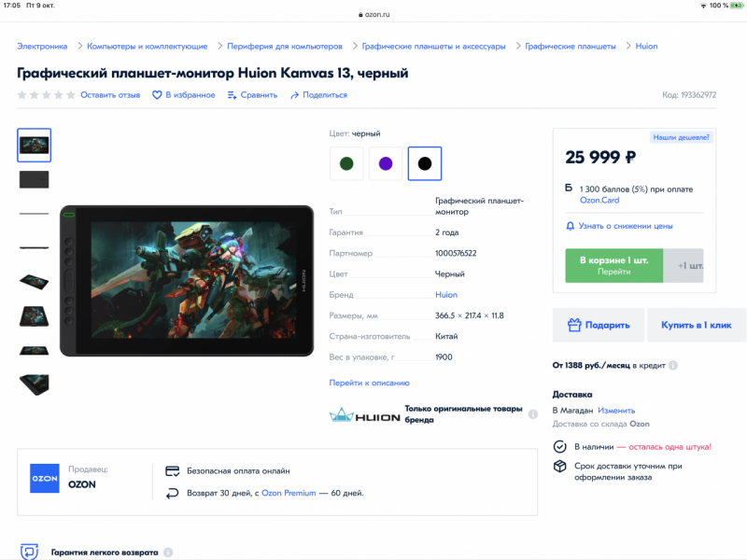
Task: Click the ozon.ru address bar
Action: point(374,14)
